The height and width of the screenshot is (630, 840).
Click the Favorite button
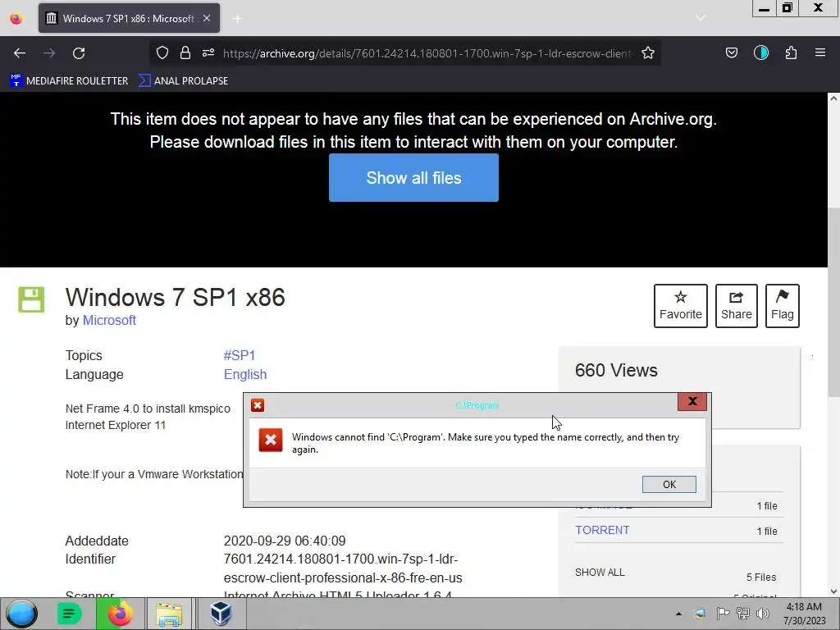[680, 306]
